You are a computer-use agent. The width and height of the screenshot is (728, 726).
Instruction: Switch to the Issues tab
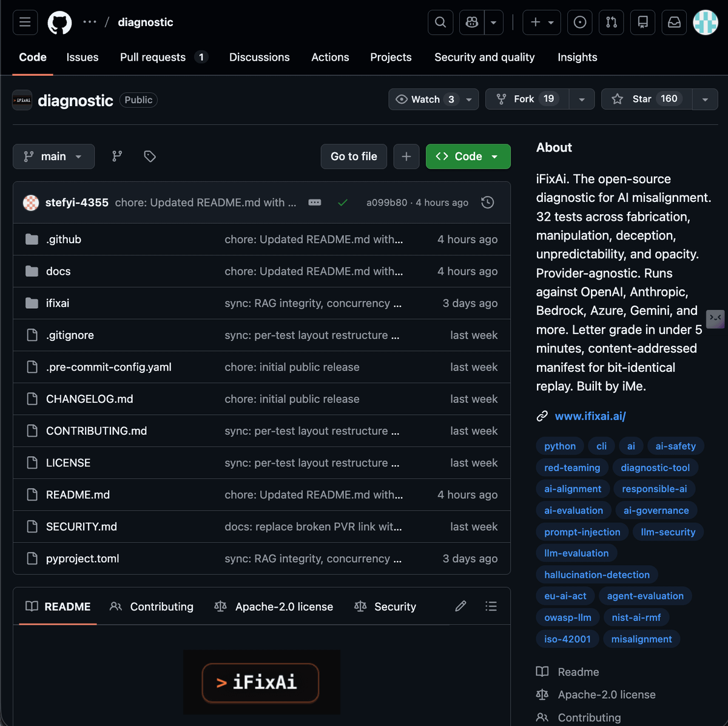pos(83,57)
